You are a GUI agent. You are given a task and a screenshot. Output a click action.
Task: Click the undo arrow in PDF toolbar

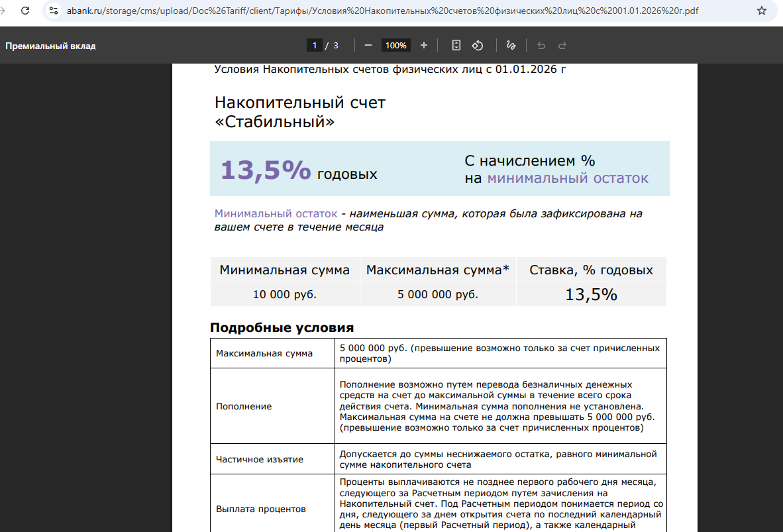[x=541, y=45]
